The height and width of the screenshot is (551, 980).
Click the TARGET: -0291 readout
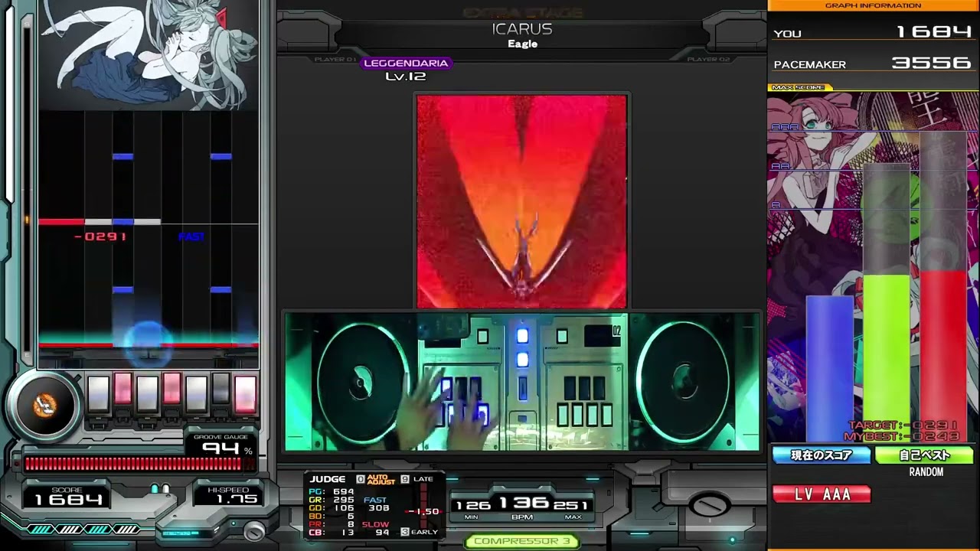point(903,425)
